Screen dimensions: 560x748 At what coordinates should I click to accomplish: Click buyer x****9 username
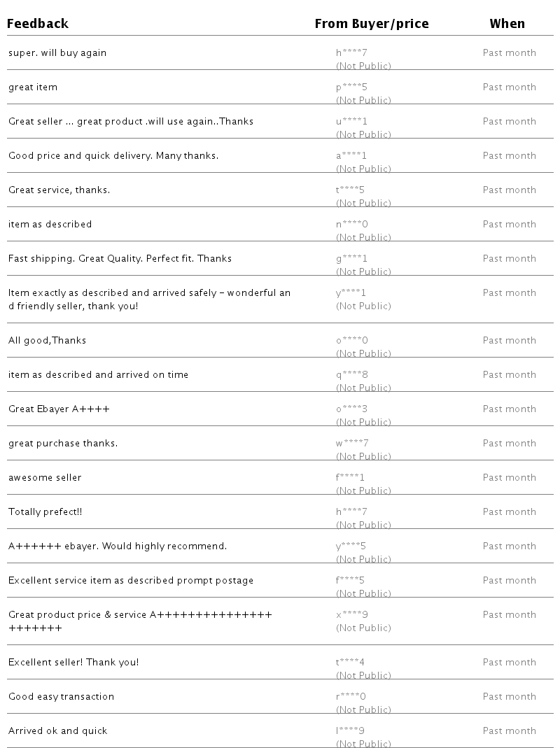[352, 615]
